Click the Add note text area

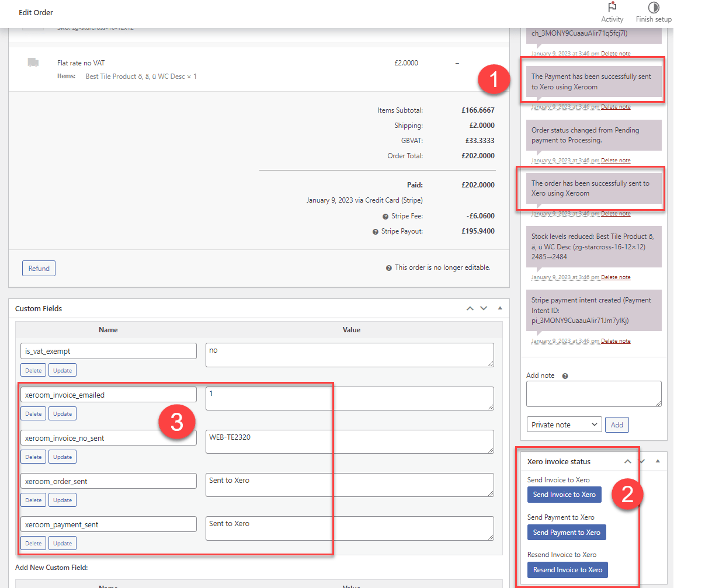pyautogui.click(x=593, y=394)
